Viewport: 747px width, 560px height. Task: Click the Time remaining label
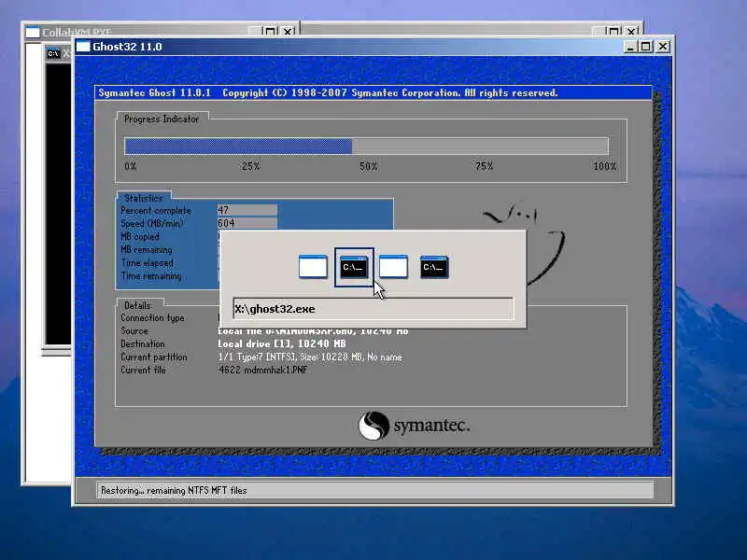tap(151, 275)
